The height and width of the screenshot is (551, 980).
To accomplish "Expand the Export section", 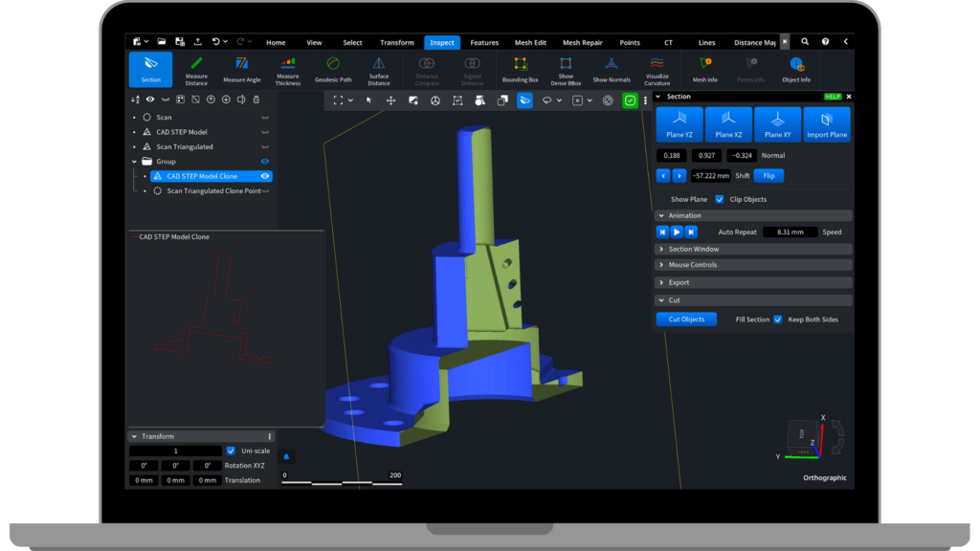I will pos(678,282).
